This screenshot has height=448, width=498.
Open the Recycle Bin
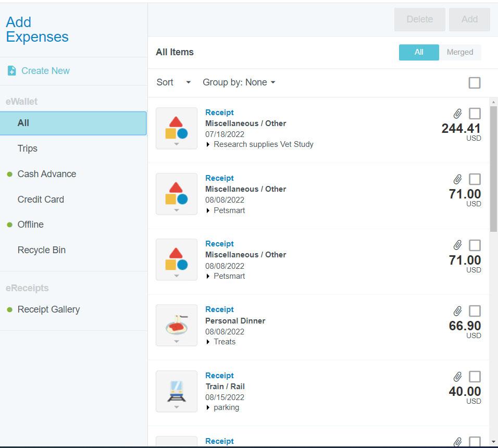(x=42, y=250)
